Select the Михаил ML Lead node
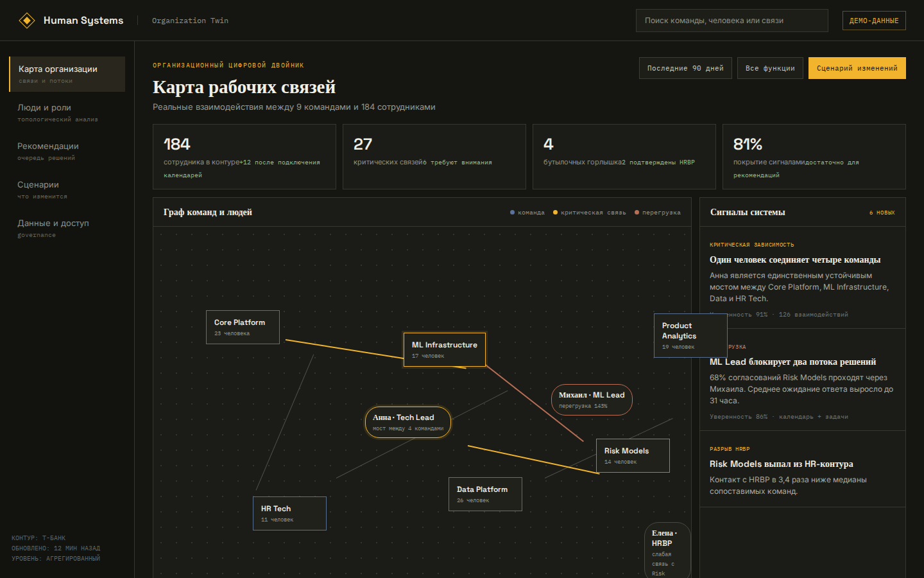This screenshot has width=924, height=578. point(592,400)
